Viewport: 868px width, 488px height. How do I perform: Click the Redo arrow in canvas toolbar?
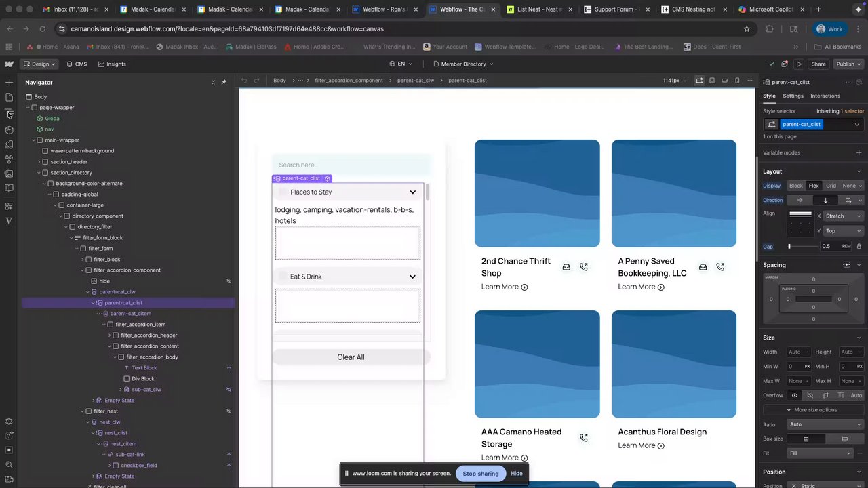click(257, 81)
